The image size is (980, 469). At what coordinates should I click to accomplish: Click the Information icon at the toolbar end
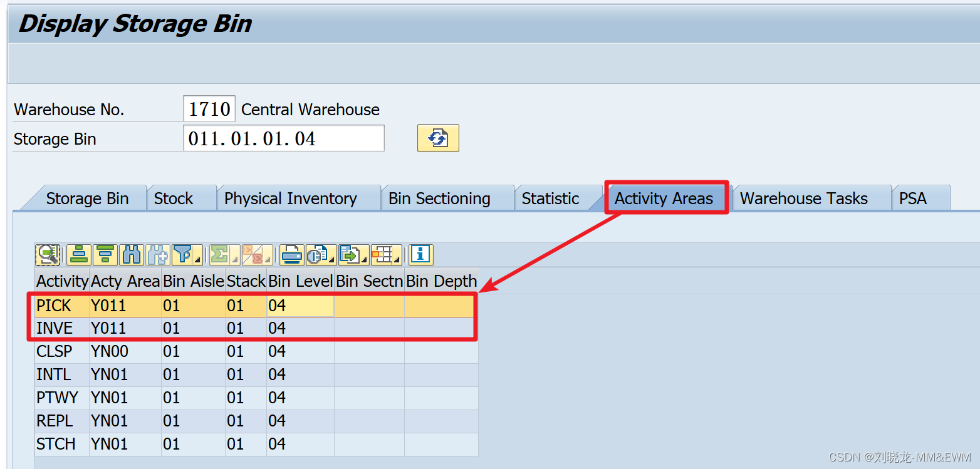coord(420,255)
